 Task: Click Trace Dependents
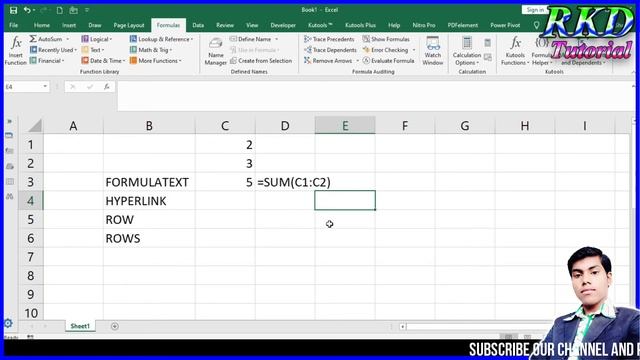point(330,50)
